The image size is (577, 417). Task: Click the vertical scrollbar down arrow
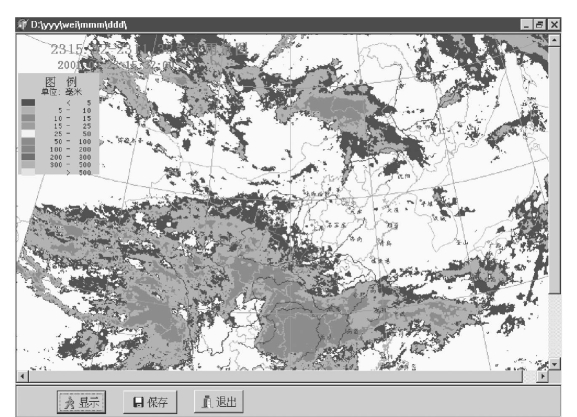(x=554, y=364)
